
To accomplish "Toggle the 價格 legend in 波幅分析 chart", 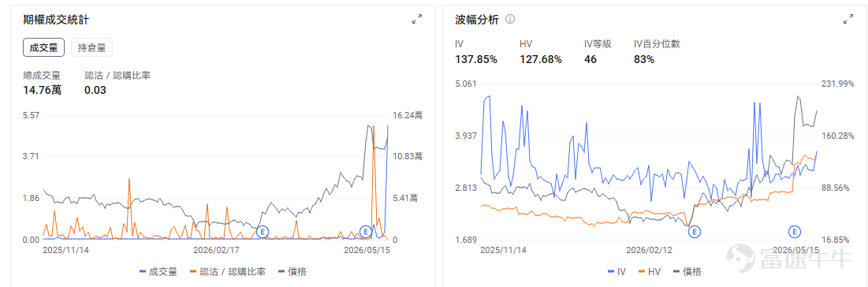I will tap(687, 271).
